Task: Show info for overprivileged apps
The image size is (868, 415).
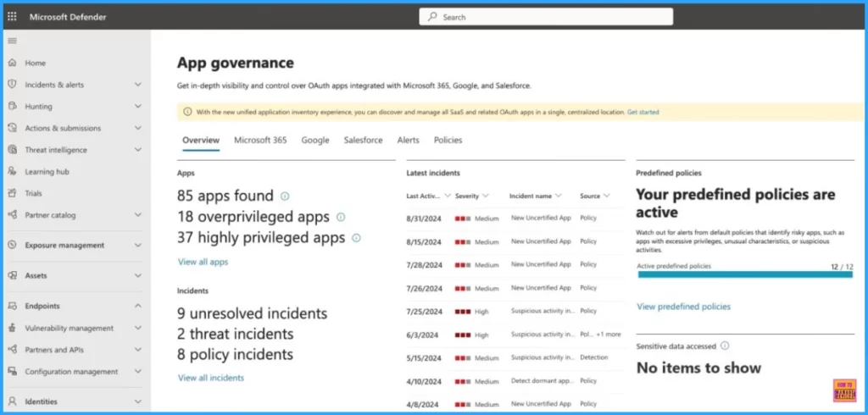Action: [341, 217]
